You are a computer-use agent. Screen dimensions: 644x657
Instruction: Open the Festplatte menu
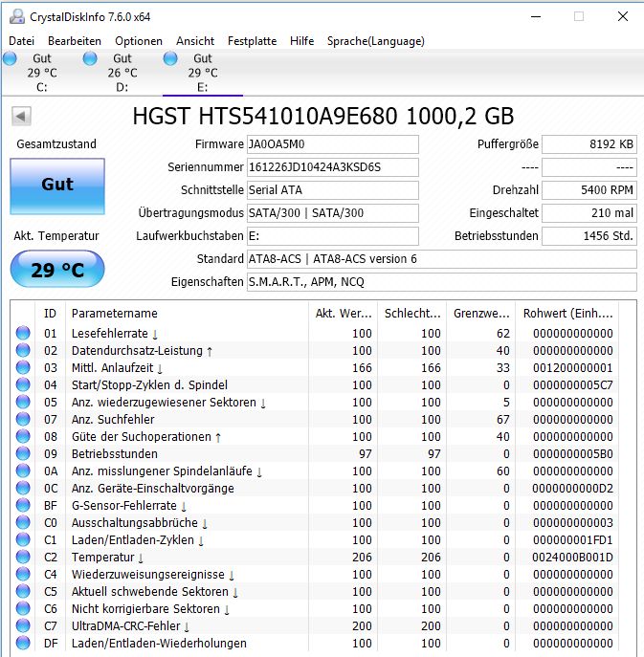click(252, 41)
